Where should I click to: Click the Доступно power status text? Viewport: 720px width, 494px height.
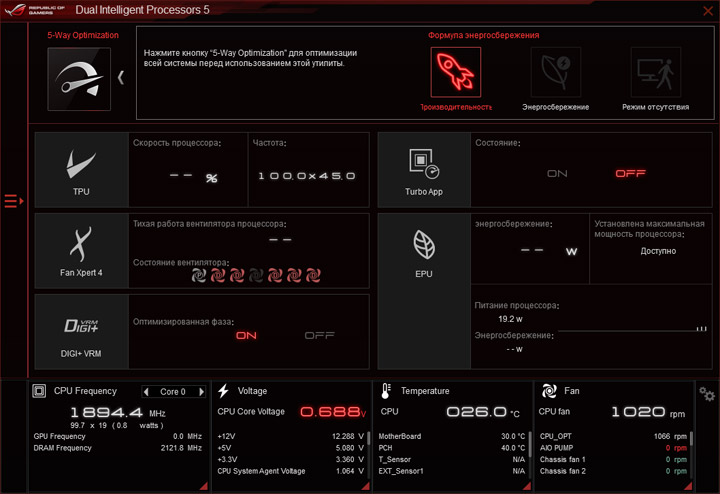658,251
